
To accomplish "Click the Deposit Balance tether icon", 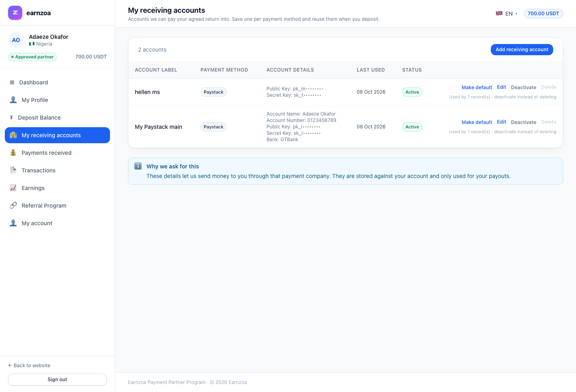I will [11, 118].
